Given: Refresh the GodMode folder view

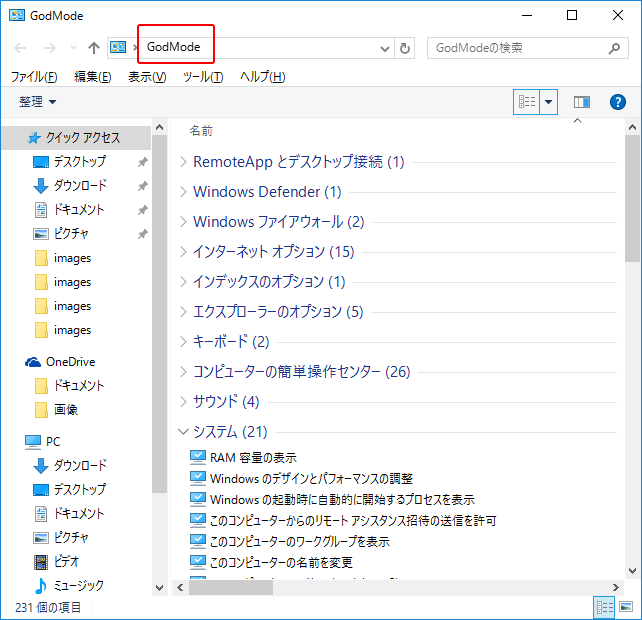Looking at the screenshot, I should pos(405,48).
